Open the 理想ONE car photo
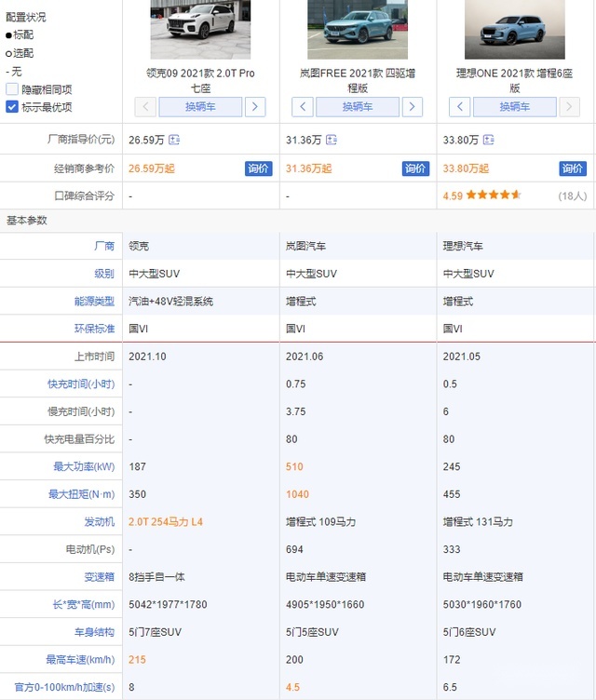Viewport: 596px width, 700px height. point(515,30)
